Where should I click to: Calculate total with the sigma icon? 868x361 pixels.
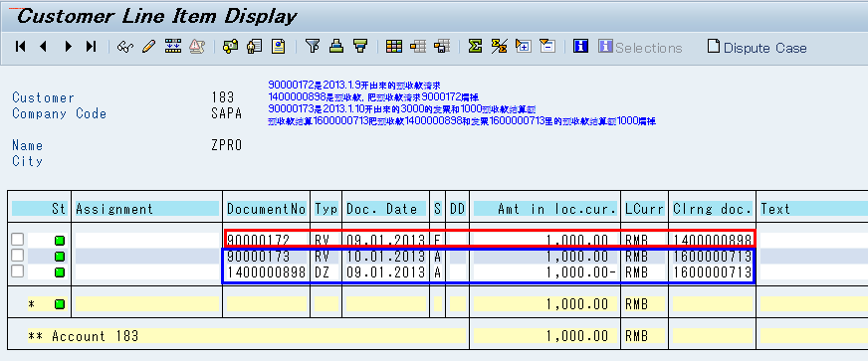tap(475, 47)
